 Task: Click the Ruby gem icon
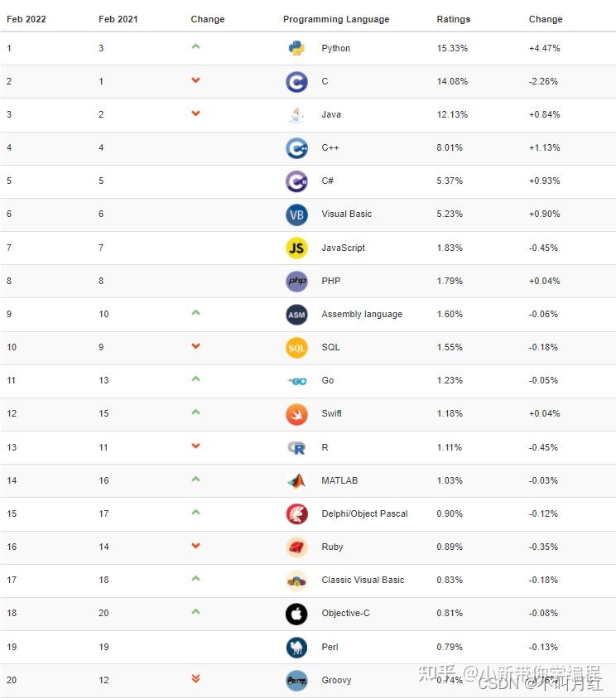[x=296, y=547]
